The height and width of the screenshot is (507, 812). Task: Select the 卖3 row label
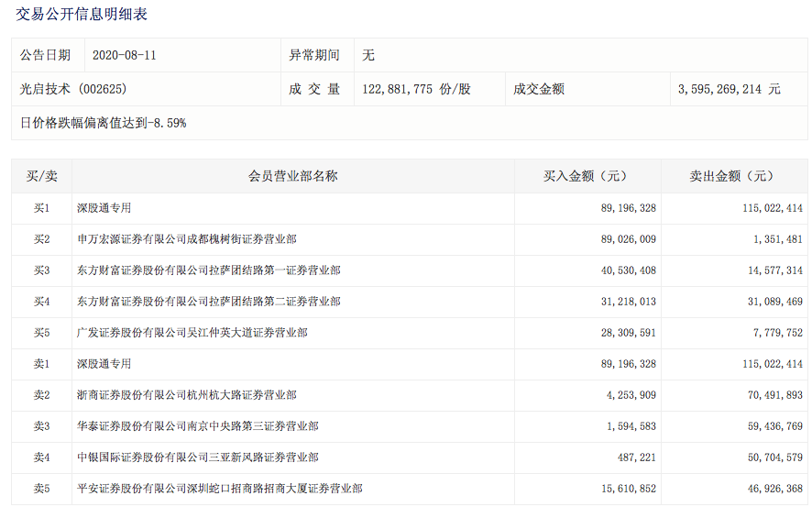[x=42, y=426]
